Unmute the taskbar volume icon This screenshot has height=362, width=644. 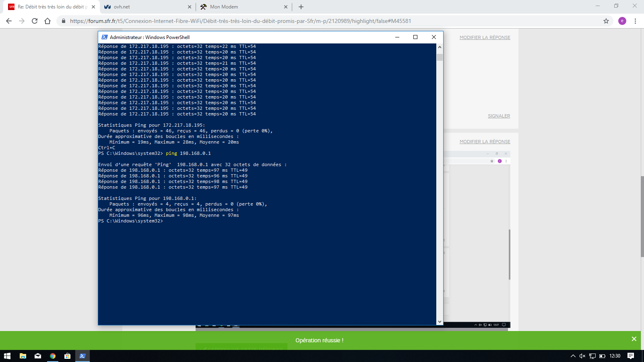coord(582,356)
